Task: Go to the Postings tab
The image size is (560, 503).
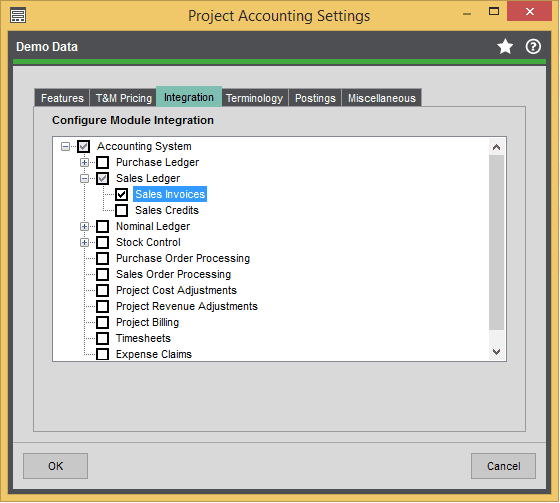Action: tap(315, 98)
